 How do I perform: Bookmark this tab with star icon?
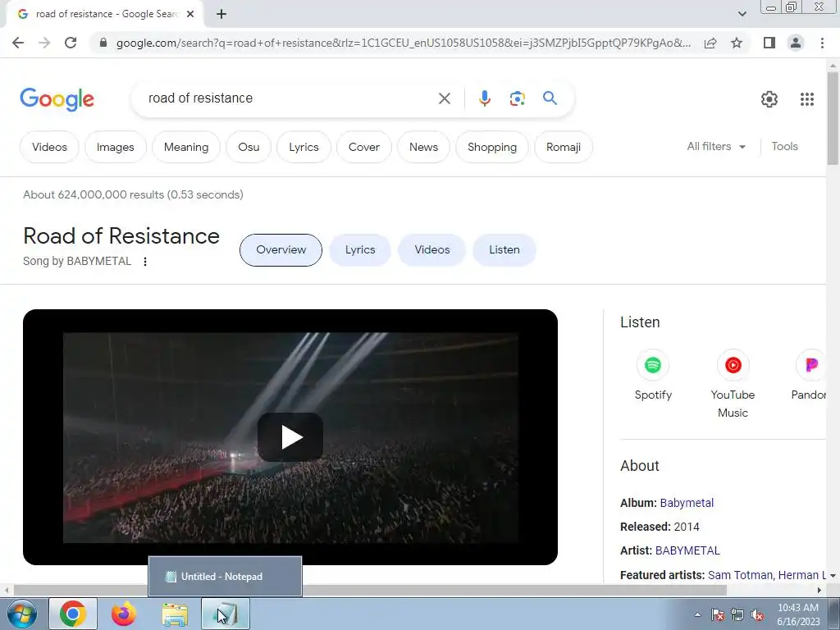click(x=737, y=43)
